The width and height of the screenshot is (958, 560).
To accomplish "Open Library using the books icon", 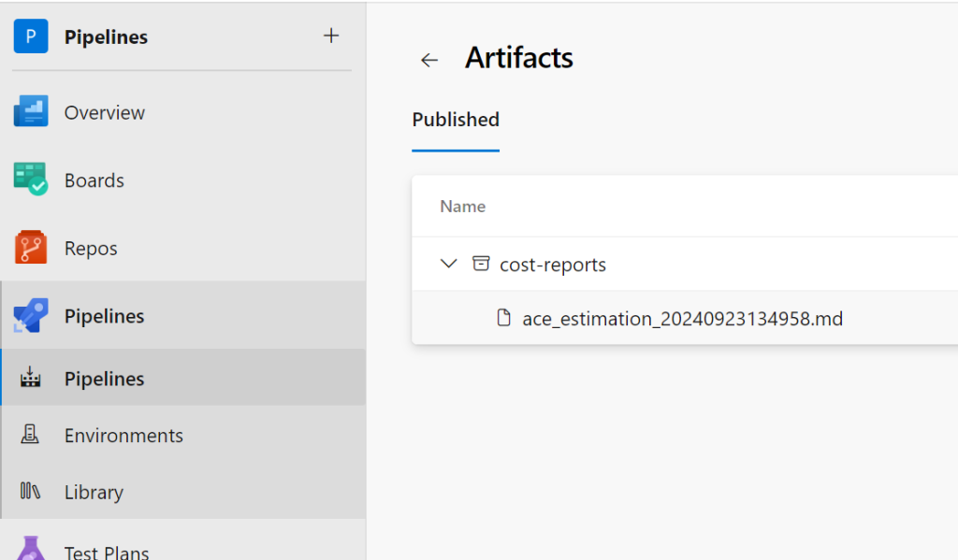I will (x=30, y=492).
